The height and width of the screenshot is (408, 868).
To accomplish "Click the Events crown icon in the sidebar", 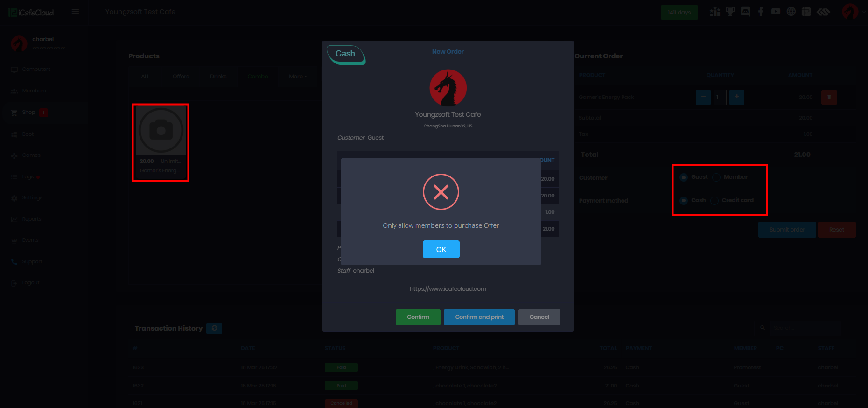I will [x=14, y=240].
